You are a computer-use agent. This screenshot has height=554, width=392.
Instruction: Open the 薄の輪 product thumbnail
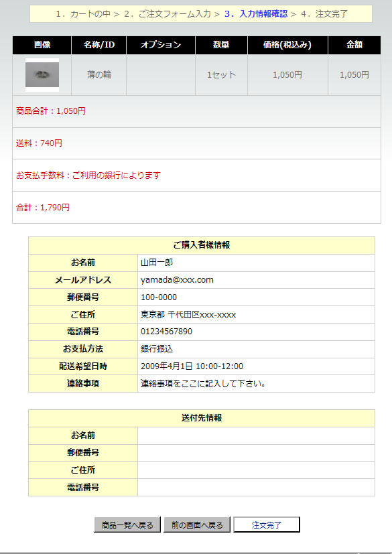pos(42,75)
